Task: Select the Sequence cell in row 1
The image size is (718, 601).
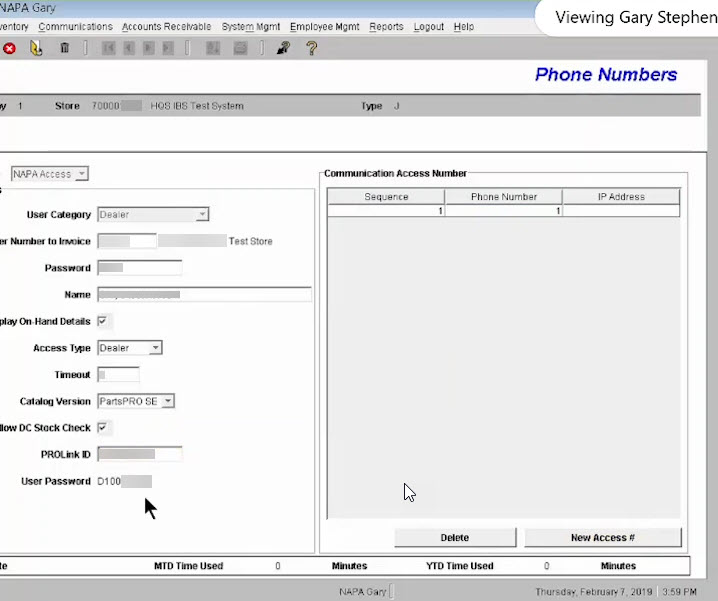Action: [x=386, y=211]
